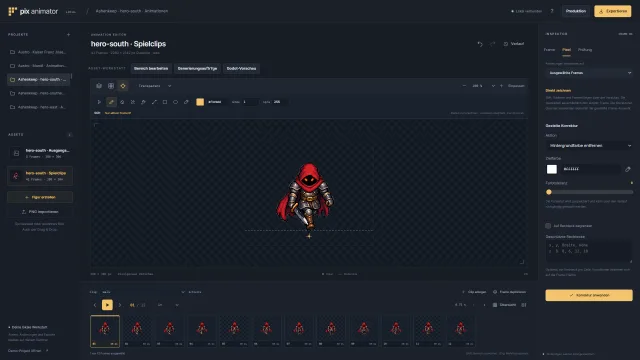Screen dimensions: 640x360
Task: Click the rectangle description text area
Action: click(x=589, y=250)
